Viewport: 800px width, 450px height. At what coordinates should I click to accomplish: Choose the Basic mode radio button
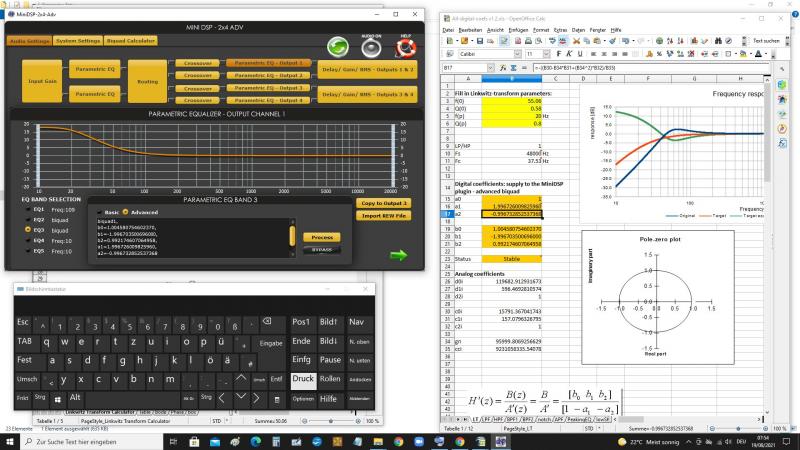100,212
